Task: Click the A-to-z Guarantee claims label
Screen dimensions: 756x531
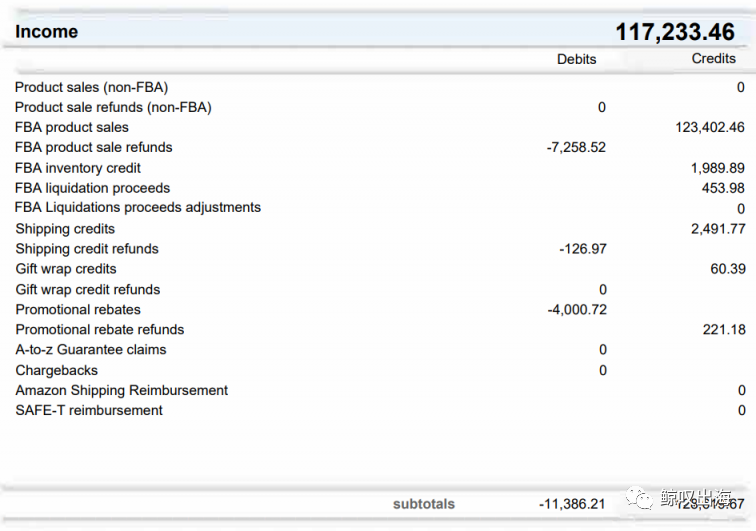Action: click(x=91, y=350)
